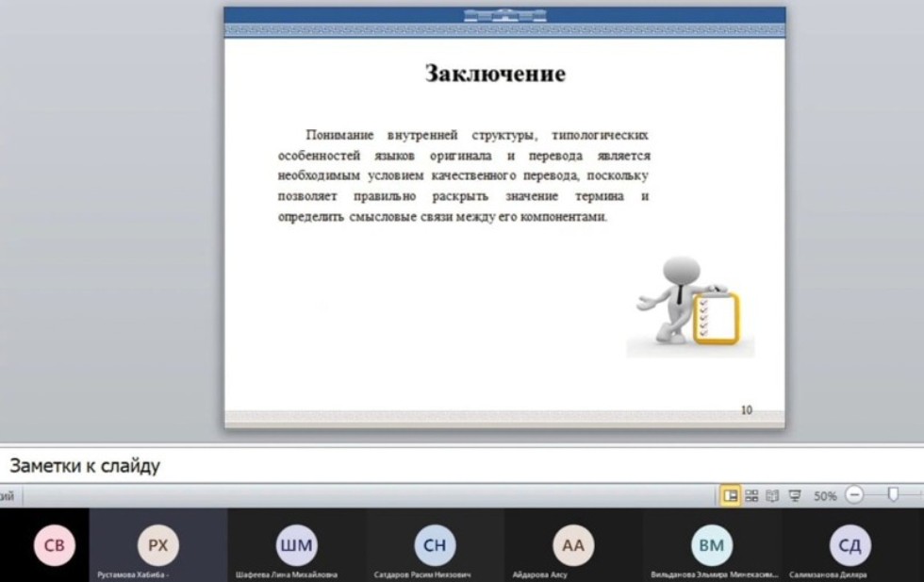Select Айдарова Алсу participant icon
The image size is (924, 582).
573,545
